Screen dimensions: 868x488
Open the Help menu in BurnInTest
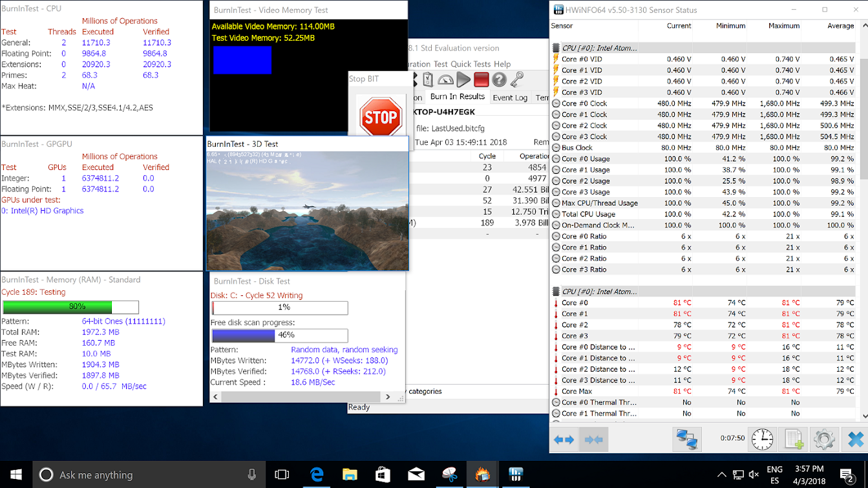tap(502, 64)
